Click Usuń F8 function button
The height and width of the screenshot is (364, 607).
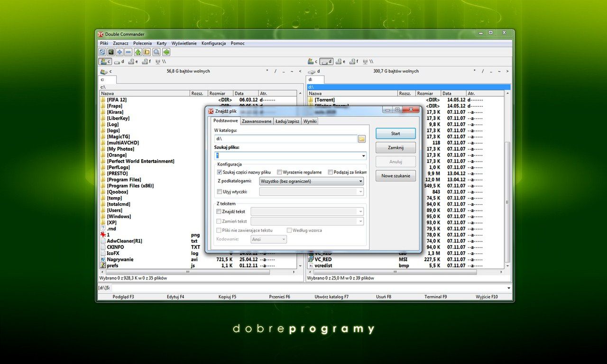384,297
